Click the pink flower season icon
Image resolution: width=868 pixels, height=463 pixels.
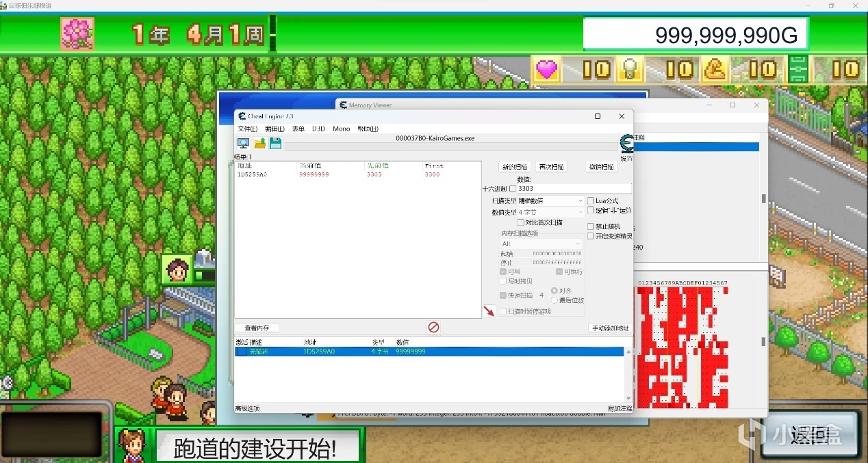point(77,34)
